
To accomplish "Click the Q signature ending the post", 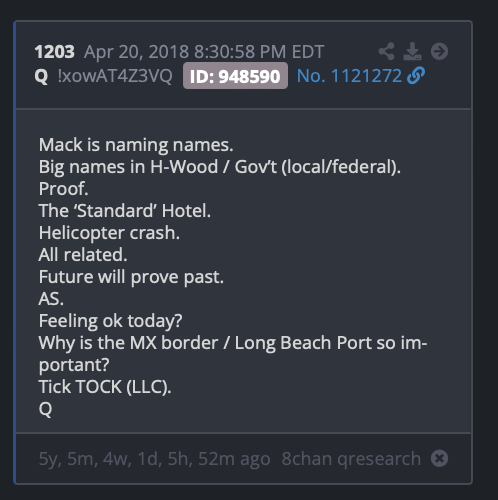I will (x=45, y=409).
